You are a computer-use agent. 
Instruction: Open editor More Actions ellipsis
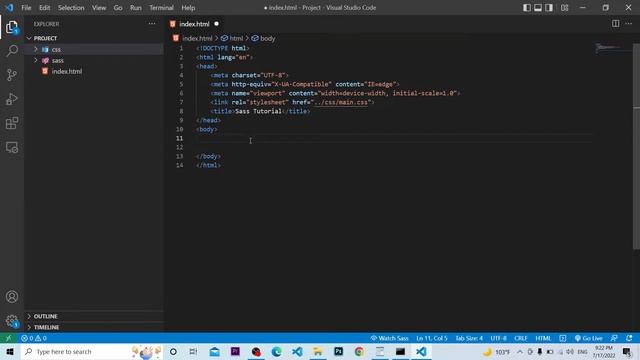[629, 24]
